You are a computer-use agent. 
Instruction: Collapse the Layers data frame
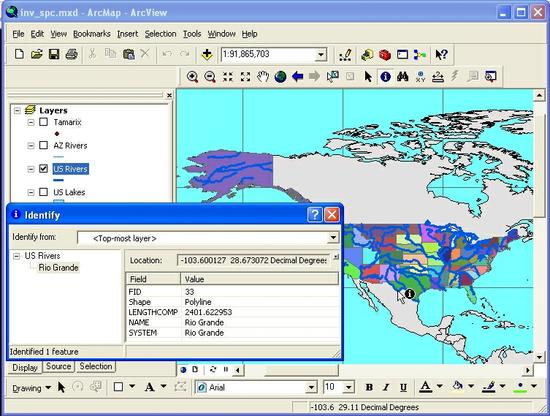point(17,110)
